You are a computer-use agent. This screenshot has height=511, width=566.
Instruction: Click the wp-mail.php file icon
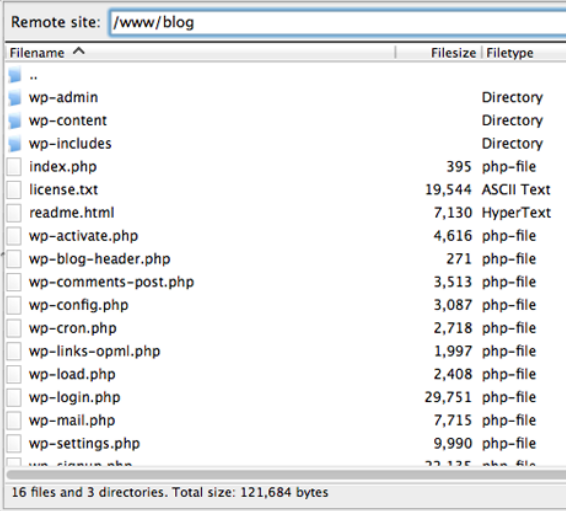[14, 421]
